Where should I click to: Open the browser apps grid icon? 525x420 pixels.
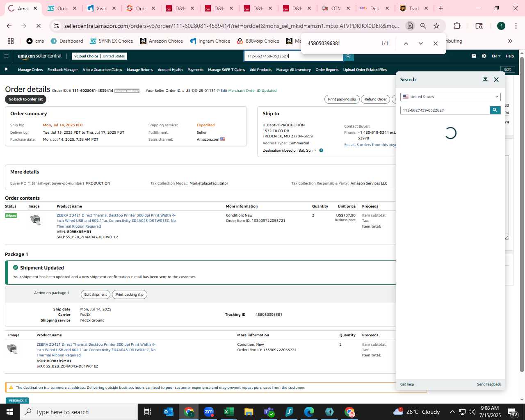click(11, 41)
